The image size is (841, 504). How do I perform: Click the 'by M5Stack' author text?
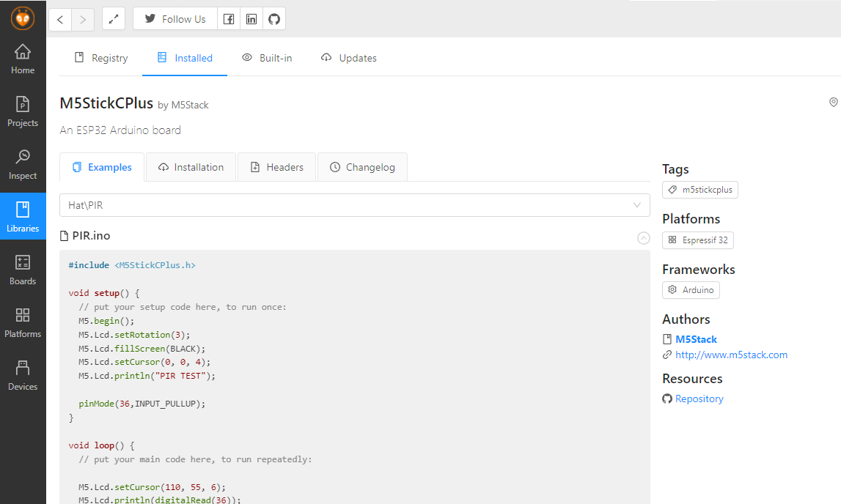click(x=183, y=105)
